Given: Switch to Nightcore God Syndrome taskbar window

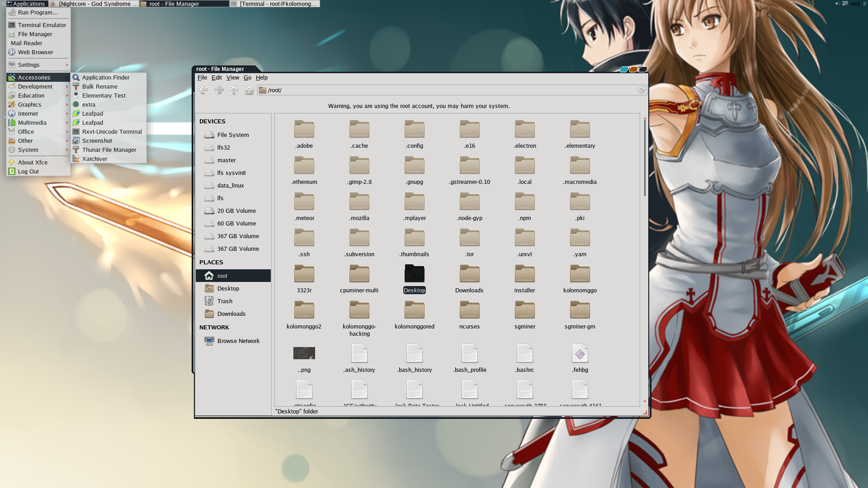Looking at the screenshot, I should tap(94, 4).
